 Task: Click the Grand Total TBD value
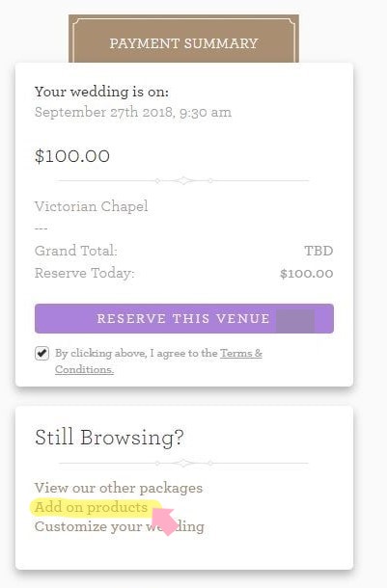pyautogui.click(x=318, y=251)
